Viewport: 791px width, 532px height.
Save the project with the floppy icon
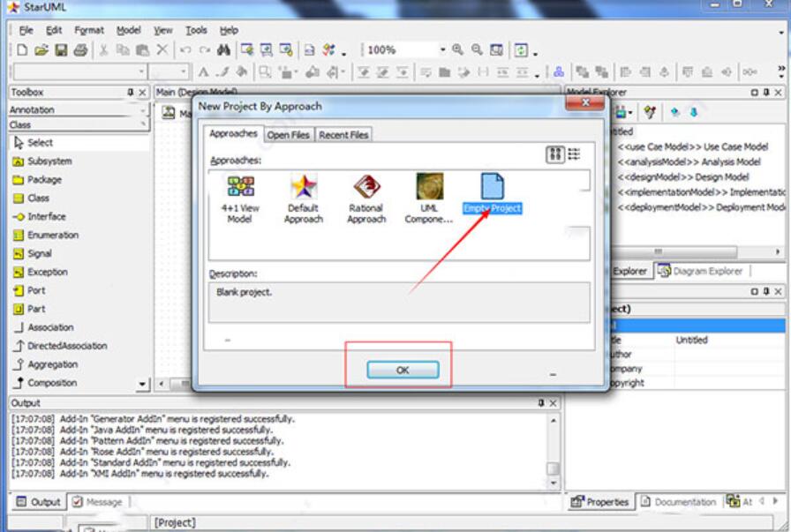coord(61,49)
